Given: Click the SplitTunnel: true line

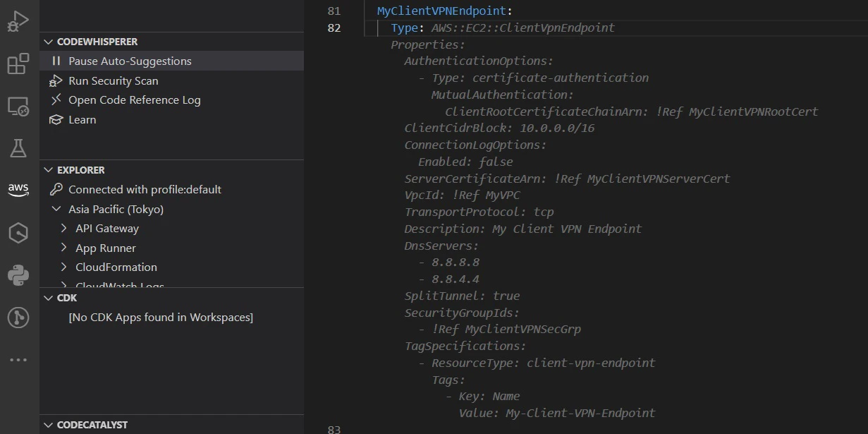Looking at the screenshot, I should coord(462,296).
